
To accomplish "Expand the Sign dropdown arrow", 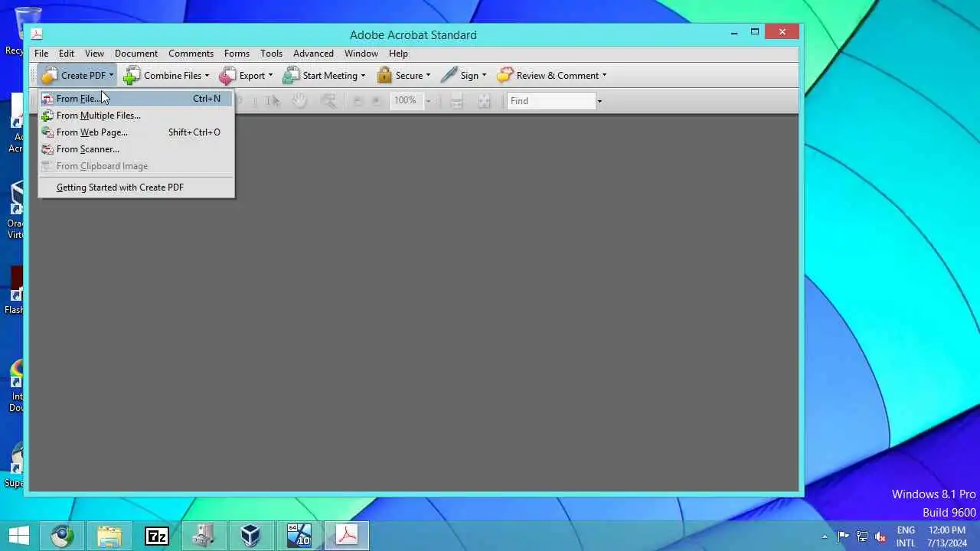I will (x=484, y=76).
